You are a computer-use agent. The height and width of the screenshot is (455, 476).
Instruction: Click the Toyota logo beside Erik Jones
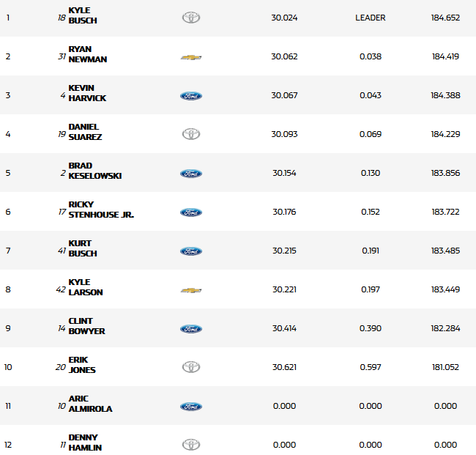(x=190, y=367)
